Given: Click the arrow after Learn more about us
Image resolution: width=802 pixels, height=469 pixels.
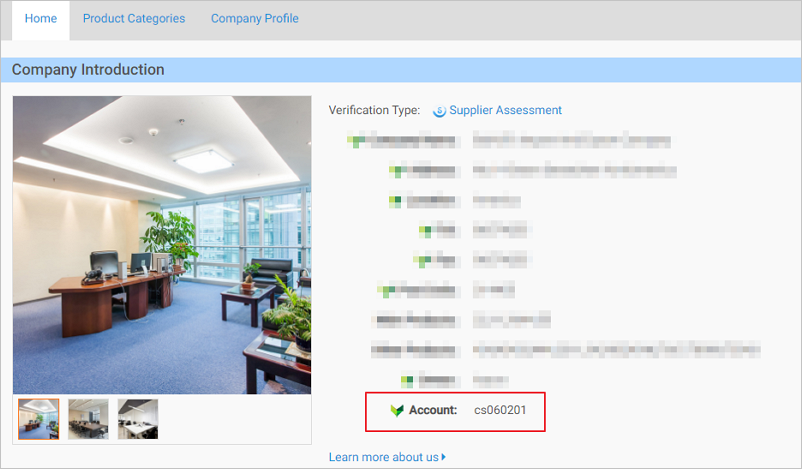Looking at the screenshot, I should click(x=444, y=457).
